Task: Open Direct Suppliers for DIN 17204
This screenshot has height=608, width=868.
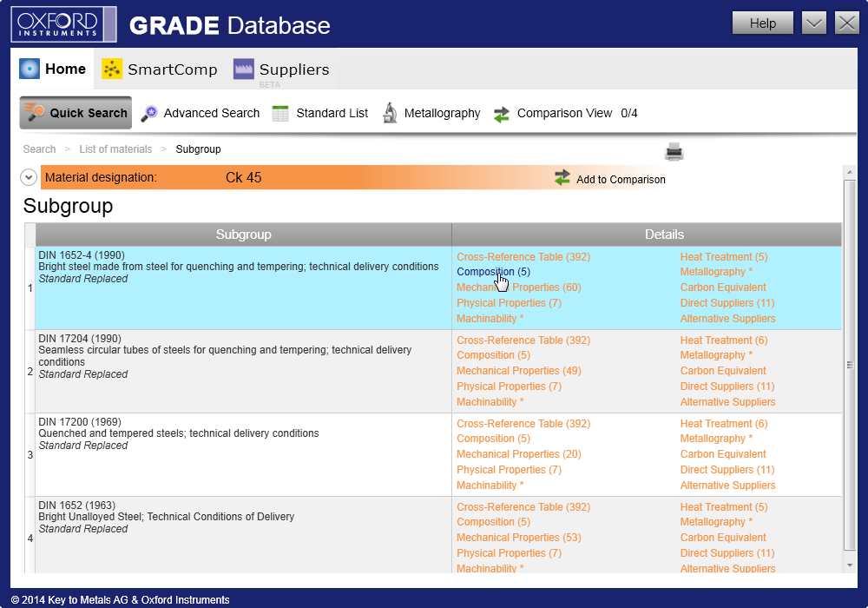Action: coord(727,386)
